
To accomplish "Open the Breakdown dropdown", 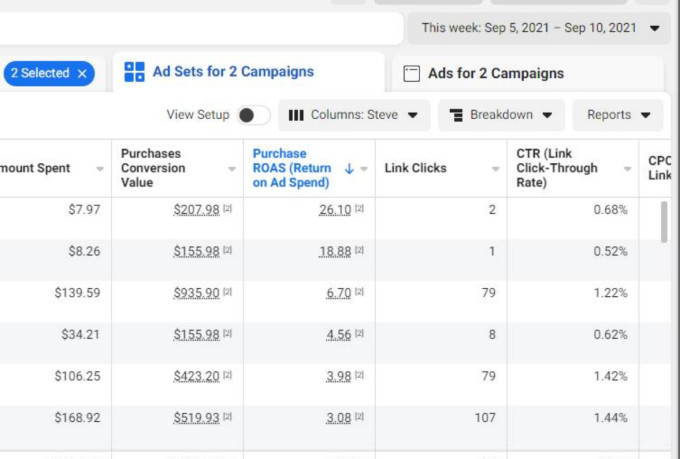I will pyautogui.click(x=501, y=115).
